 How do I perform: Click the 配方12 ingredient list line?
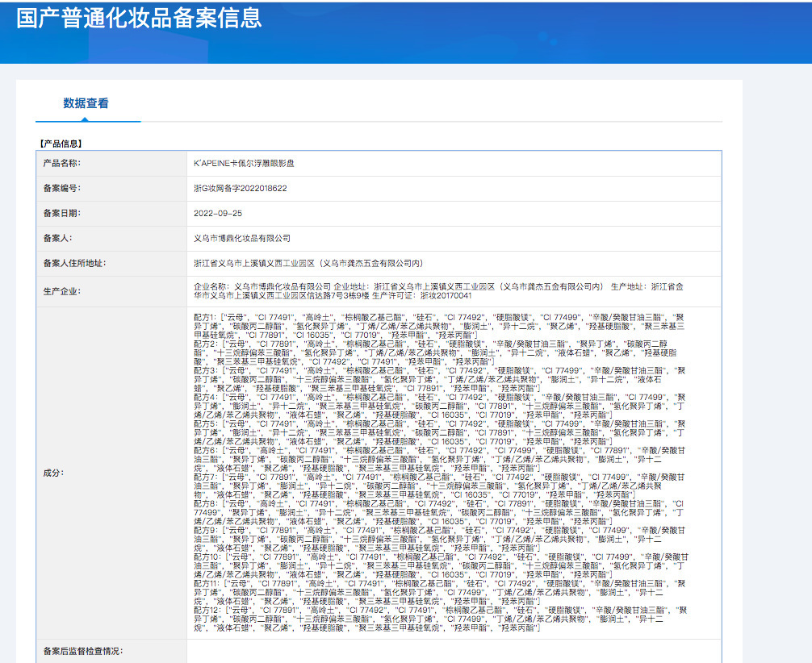[440, 619]
